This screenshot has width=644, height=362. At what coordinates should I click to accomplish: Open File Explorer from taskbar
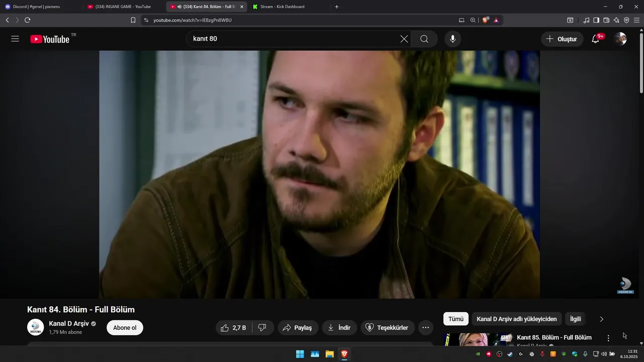[x=330, y=354]
